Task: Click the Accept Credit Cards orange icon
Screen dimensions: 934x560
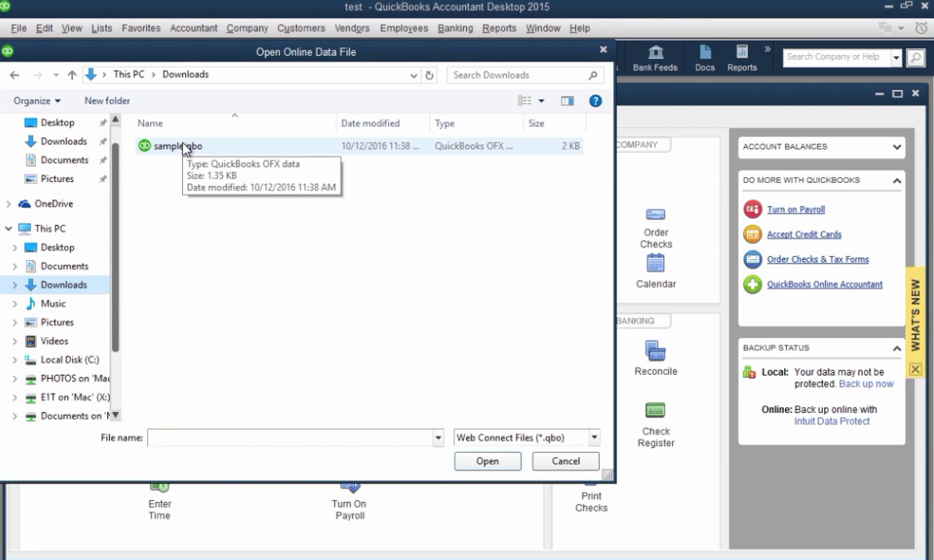Action: point(752,234)
